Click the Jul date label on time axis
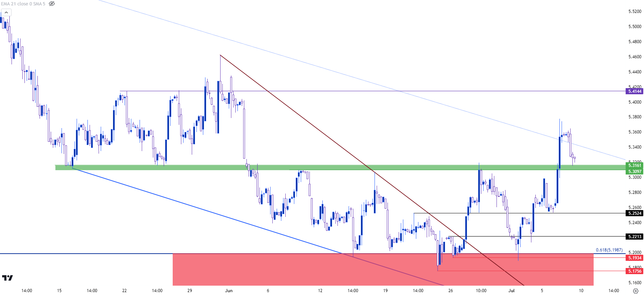Viewport: 644px width, 295px height. click(x=511, y=291)
